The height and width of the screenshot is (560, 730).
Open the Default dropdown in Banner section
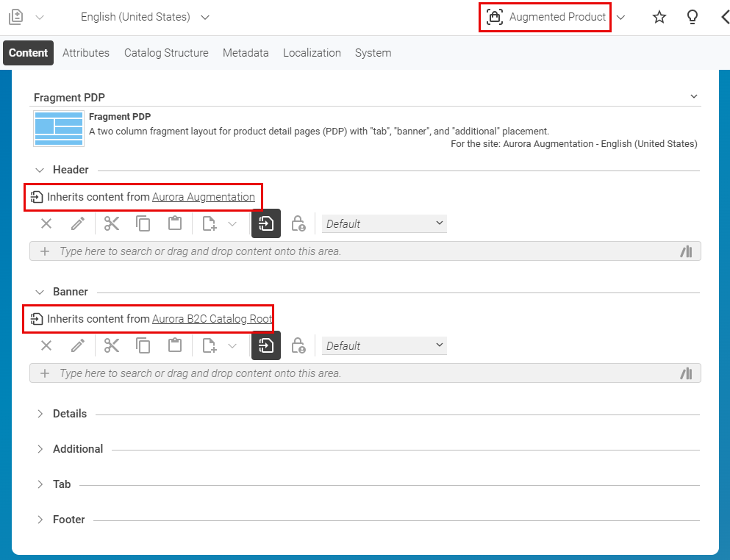[x=384, y=345]
